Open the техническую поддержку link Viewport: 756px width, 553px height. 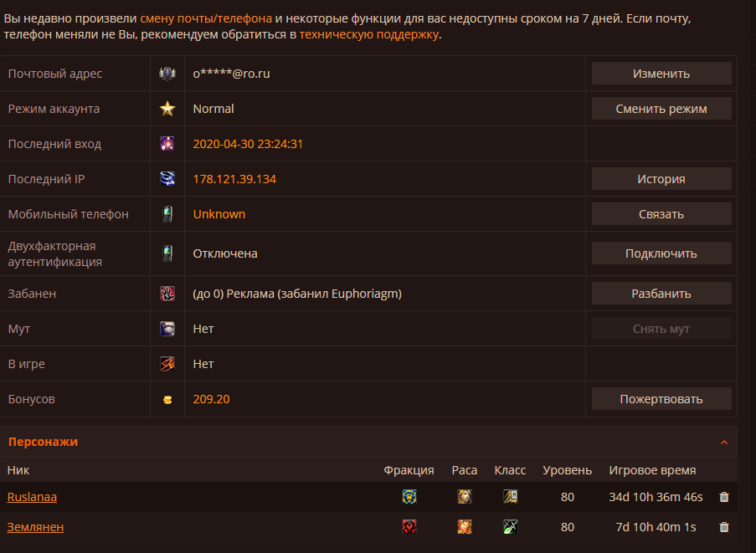click(x=369, y=34)
